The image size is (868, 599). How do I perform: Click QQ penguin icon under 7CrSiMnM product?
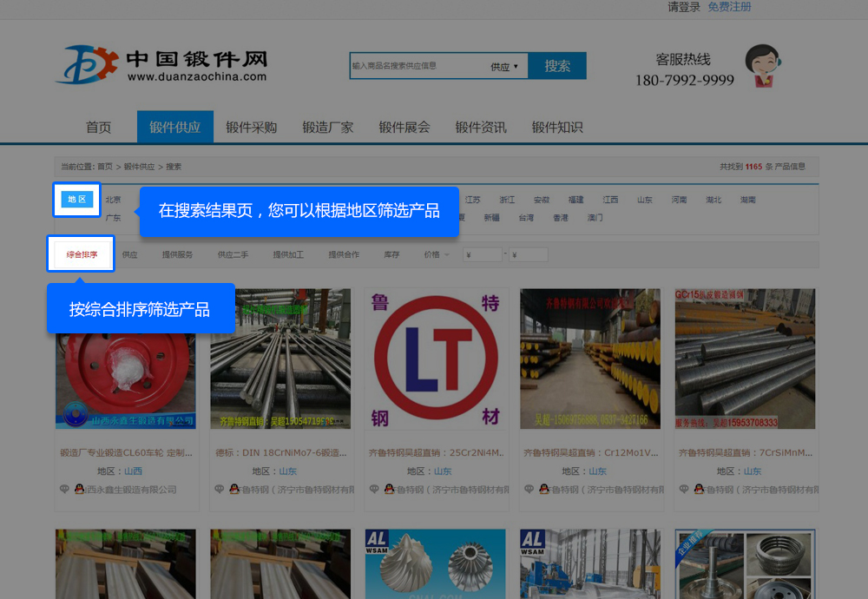coord(697,490)
